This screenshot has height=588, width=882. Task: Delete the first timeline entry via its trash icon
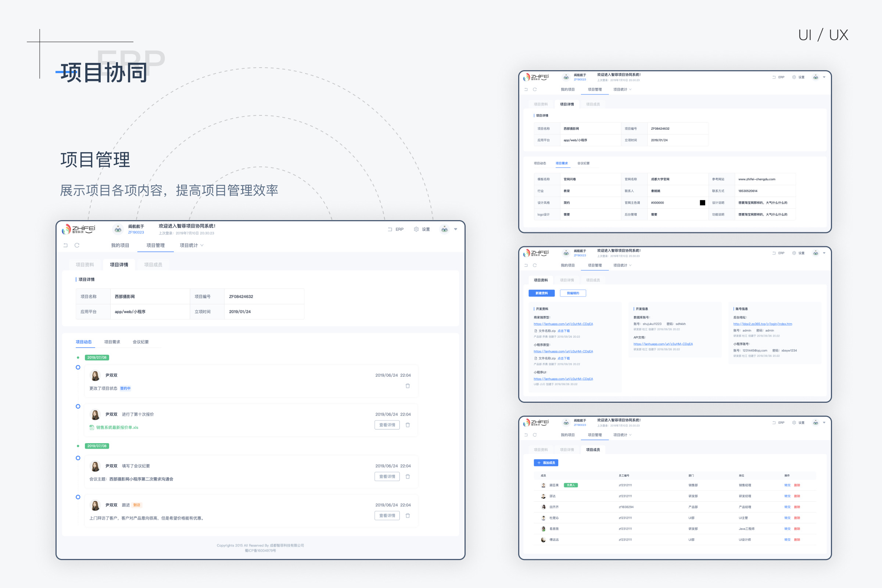point(408,386)
